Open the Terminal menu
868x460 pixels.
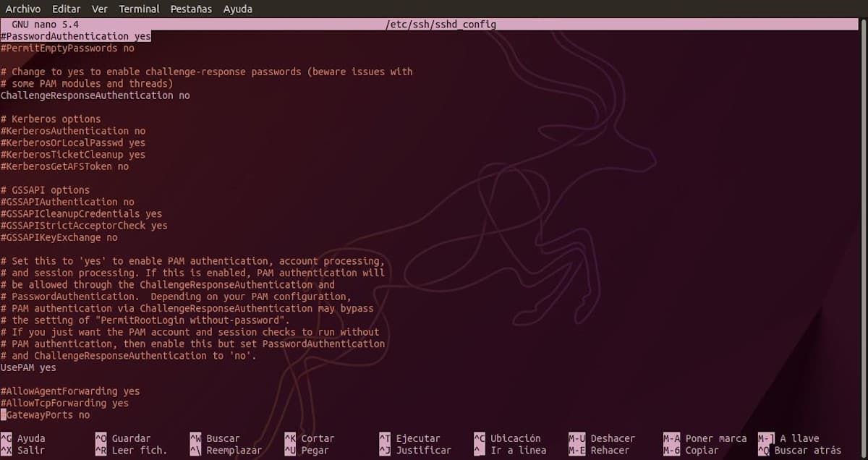coord(139,9)
